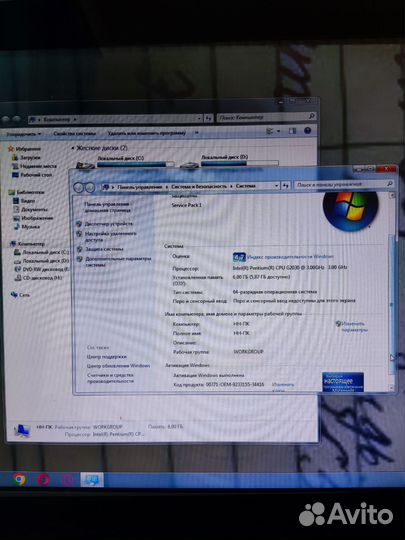Go forward in the System window

[x=90, y=187]
